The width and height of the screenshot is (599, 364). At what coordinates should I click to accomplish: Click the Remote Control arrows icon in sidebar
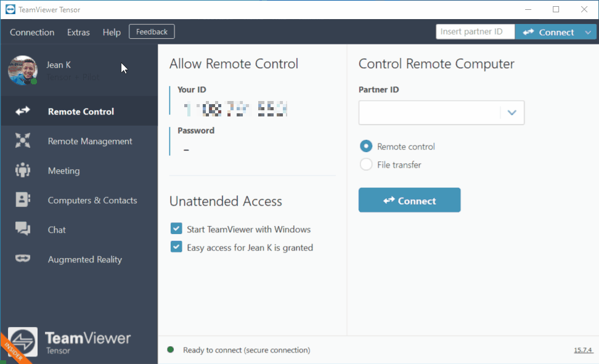(x=23, y=111)
